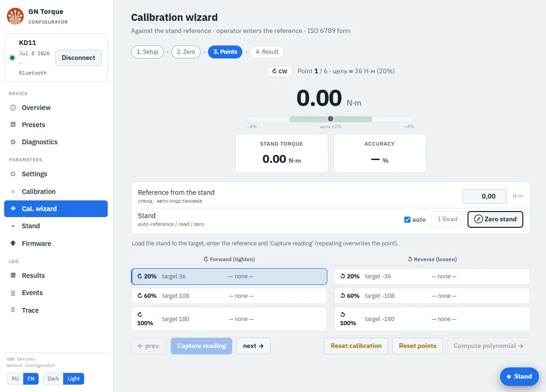Go to wizard step 1. Setup
Screen dimensions: 546x392
[147, 52]
